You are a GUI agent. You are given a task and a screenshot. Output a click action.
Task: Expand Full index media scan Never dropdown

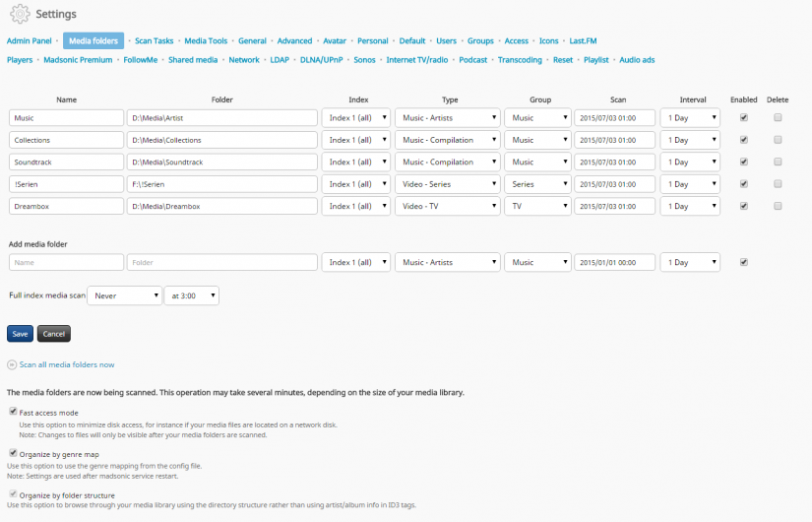click(124, 295)
